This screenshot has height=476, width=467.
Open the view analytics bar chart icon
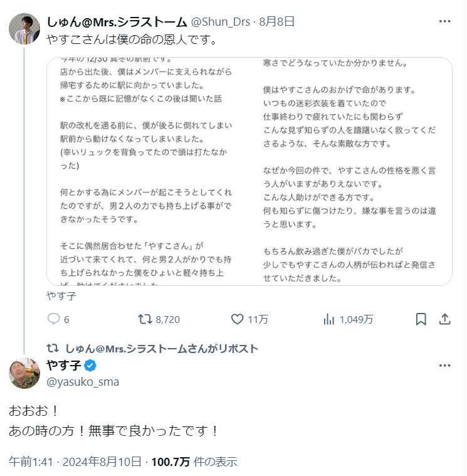(328, 319)
